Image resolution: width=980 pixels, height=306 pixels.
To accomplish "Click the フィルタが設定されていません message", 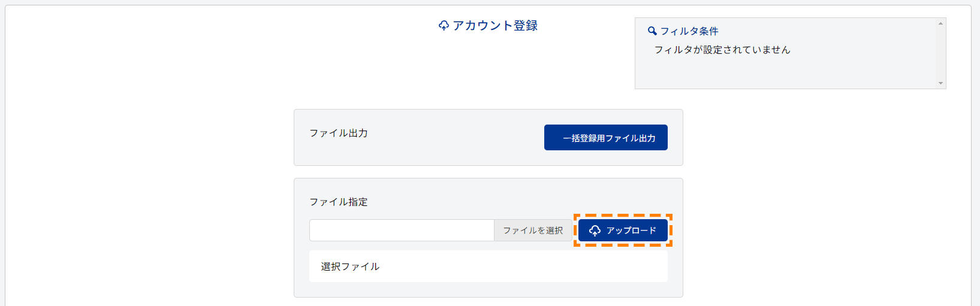I will 722,50.
